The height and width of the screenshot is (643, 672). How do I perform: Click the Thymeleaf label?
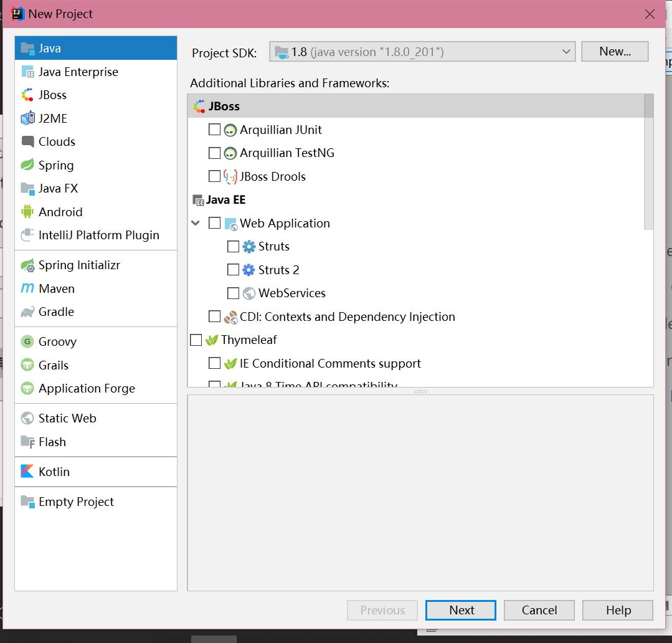point(248,340)
